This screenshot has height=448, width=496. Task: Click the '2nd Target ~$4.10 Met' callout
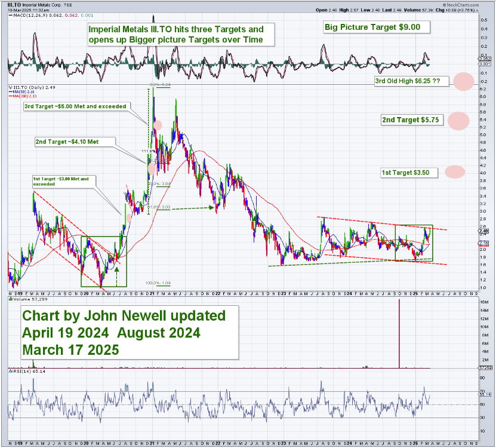click(75, 142)
